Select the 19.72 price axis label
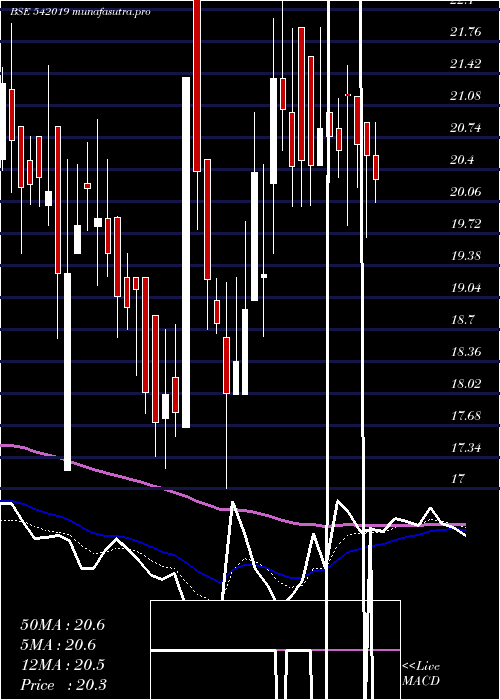This screenshot has width=500, height=700. (x=466, y=224)
